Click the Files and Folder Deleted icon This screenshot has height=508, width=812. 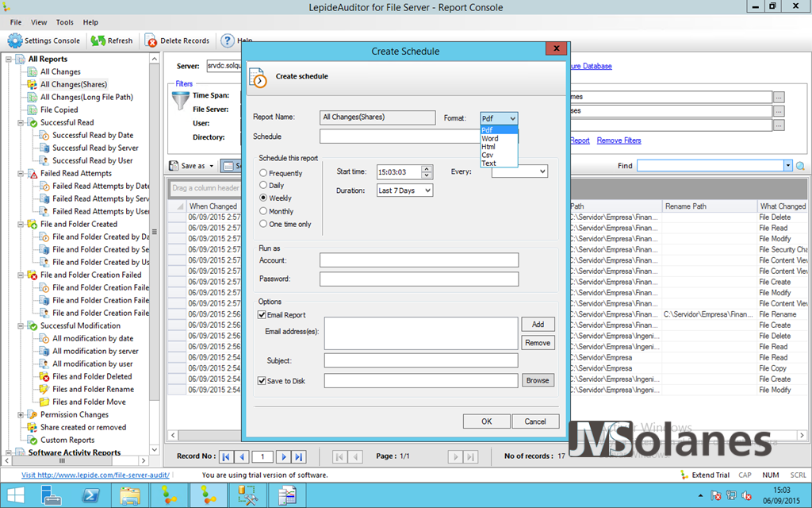(44, 377)
